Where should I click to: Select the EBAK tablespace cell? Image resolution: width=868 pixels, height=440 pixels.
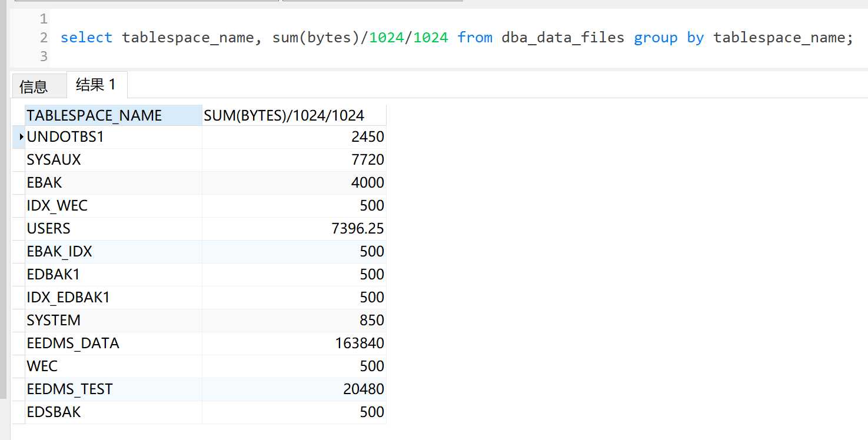click(x=114, y=183)
